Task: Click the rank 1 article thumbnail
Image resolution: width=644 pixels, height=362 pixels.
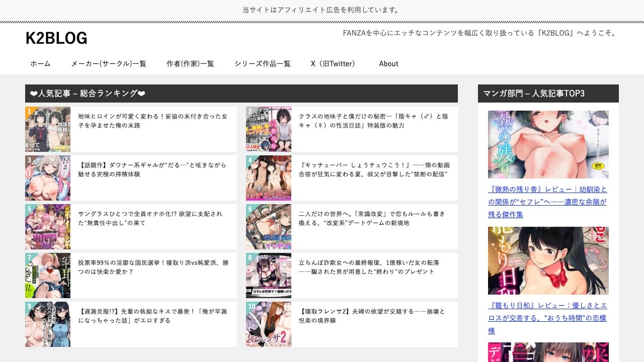Action: click(48, 129)
